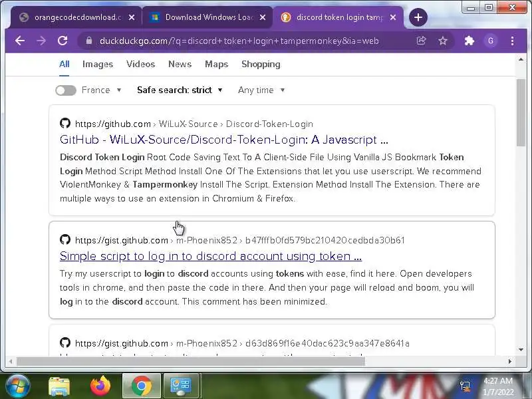Open the G profile avatar
The height and width of the screenshot is (399, 532).
[491, 41]
